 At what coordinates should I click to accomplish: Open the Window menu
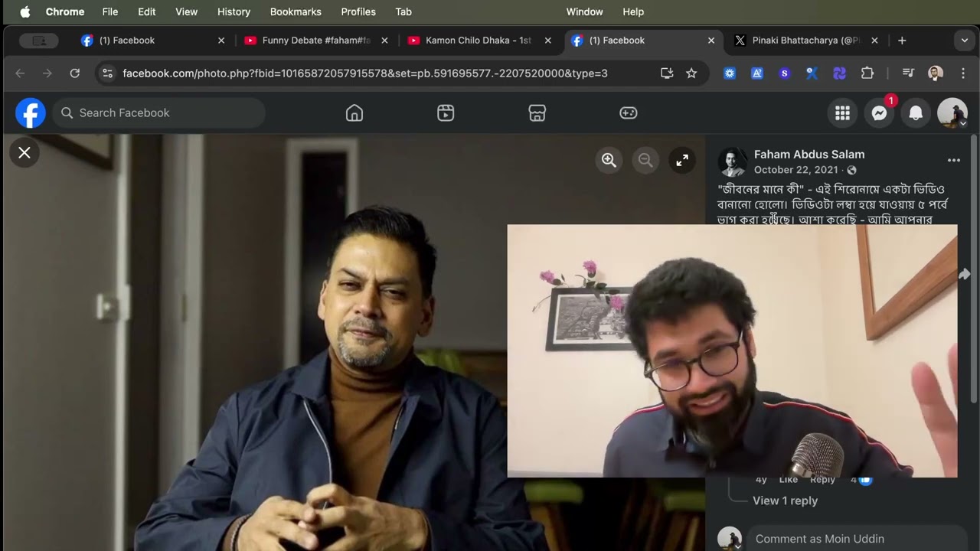click(x=584, y=11)
